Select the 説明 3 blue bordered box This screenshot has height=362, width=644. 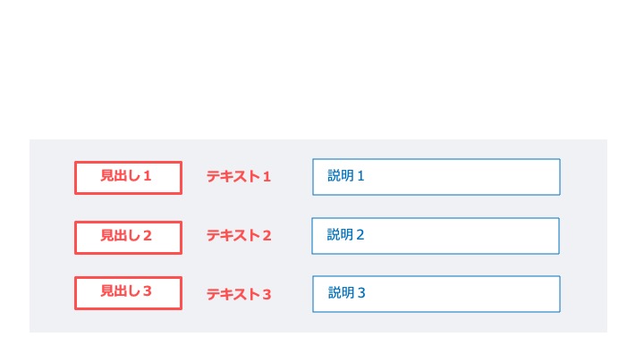click(436, 294)
